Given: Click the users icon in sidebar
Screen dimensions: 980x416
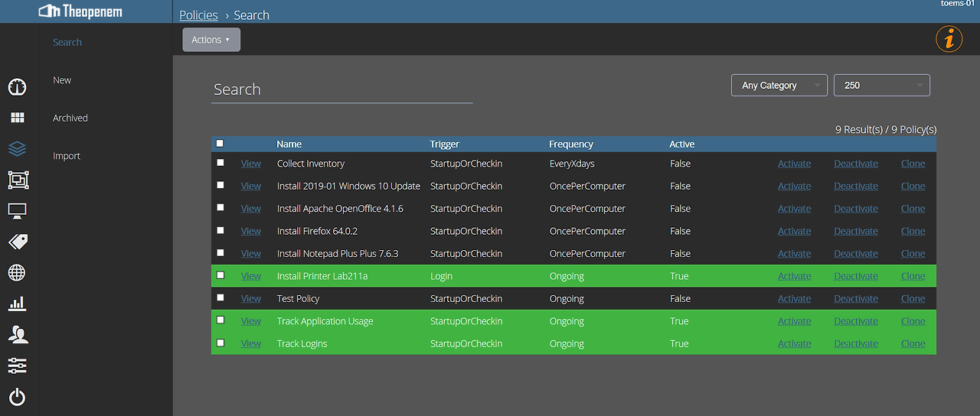Looking at the screenshot, I should pyautogui.click(x=17, y=334).
